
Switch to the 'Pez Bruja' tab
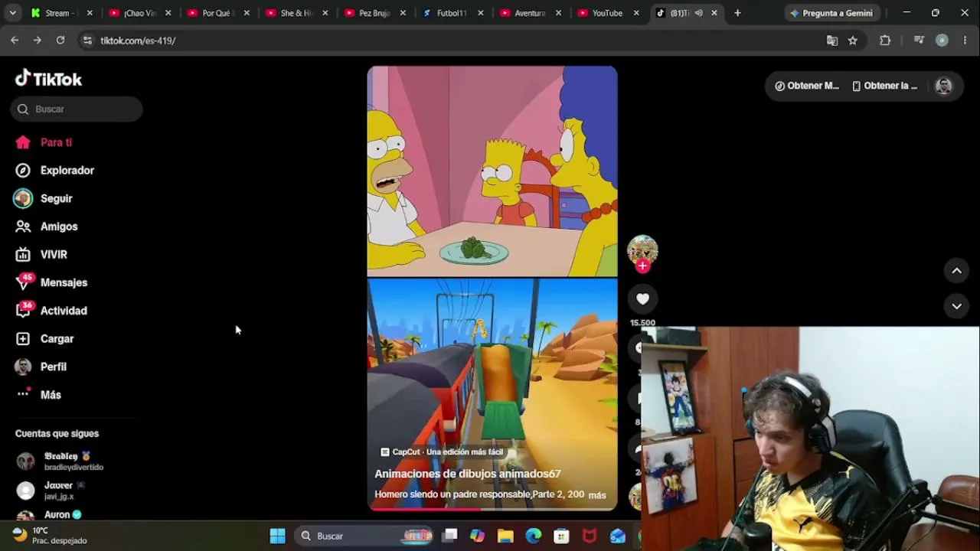pyautogui.click(x=374, y=13)
